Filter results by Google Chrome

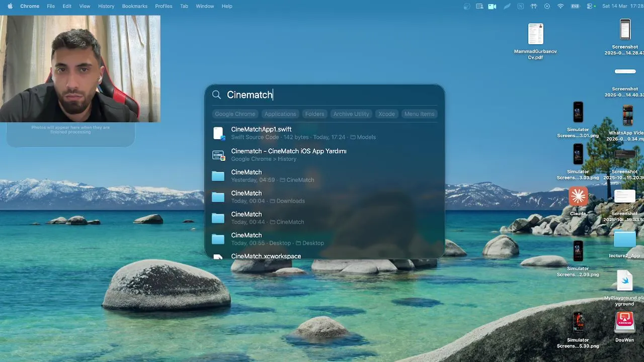click(x=235, y=114)
